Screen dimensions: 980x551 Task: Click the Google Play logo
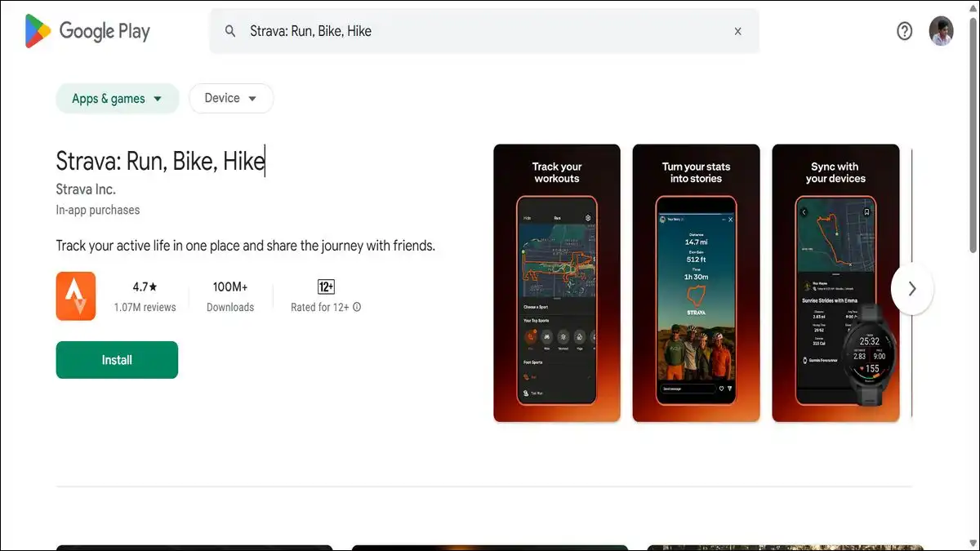click(87, 31)
